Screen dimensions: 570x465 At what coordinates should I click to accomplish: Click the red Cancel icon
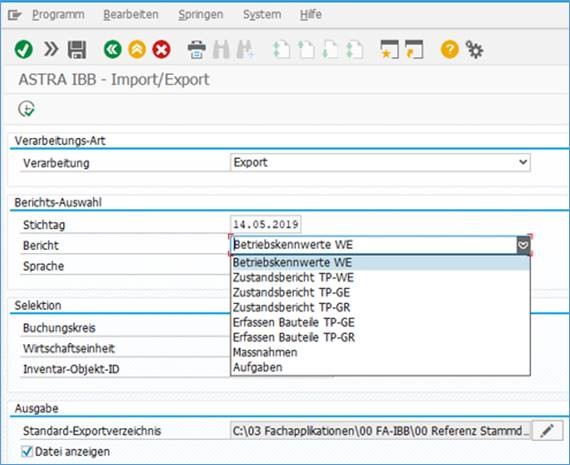pos(161,49)
